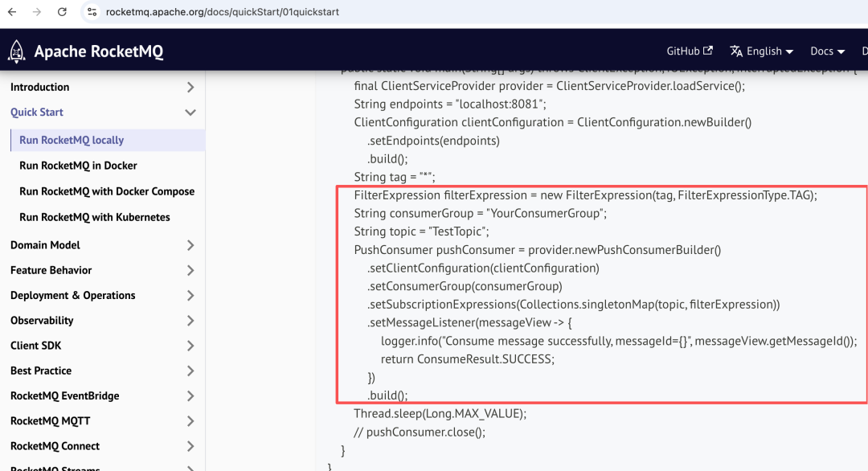Screen dimensions: 868x471
Task: Click the '.setMessageListener(messageView -> {' line
Action: coord(469,322)
